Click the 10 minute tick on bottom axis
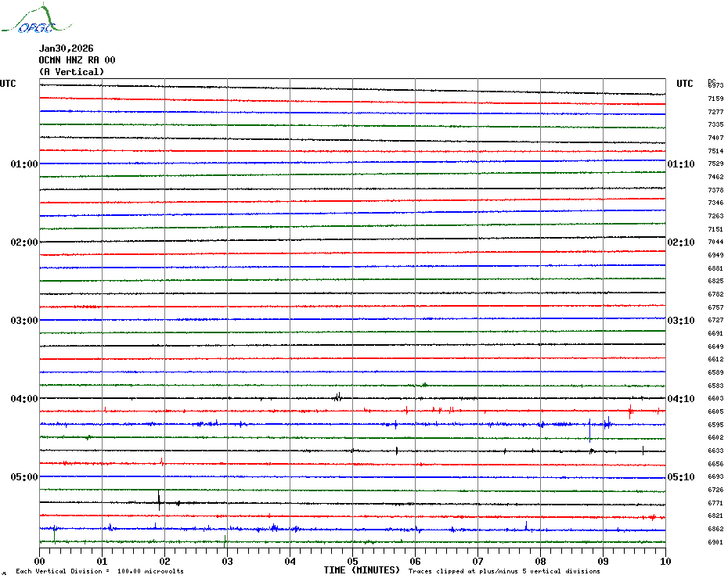This screenshot has width=728, height=582. coord(665,561)
